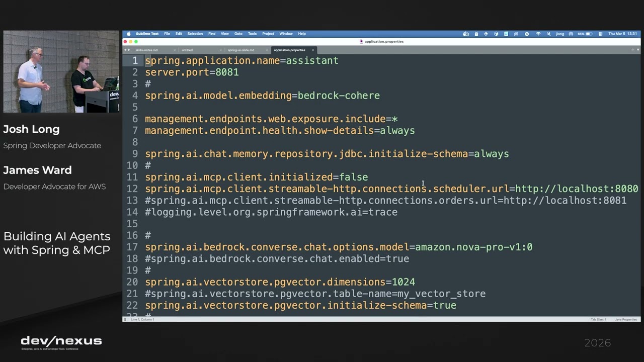The height and width of the screenshot is (362, 644).
Task: Click the pgvector.initialize-schema=true line
Action: [x=300, y=305]
